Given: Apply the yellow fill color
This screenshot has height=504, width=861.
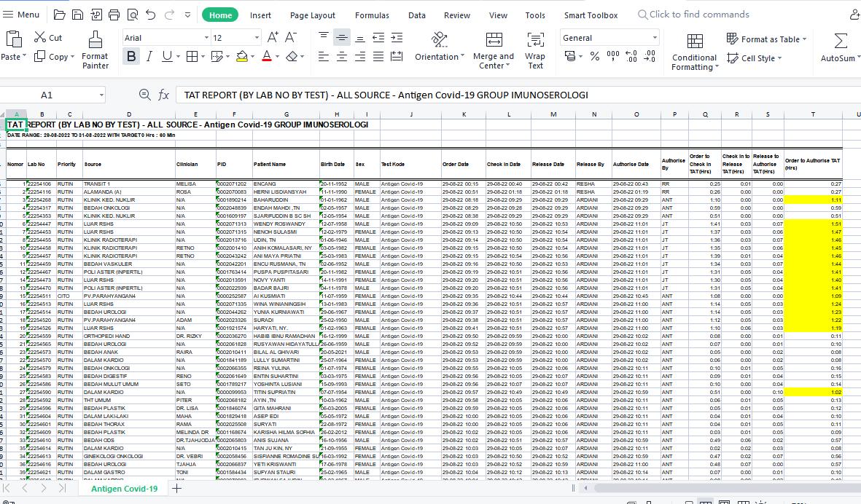Looking at the screenshot, I should click(242, 56).
